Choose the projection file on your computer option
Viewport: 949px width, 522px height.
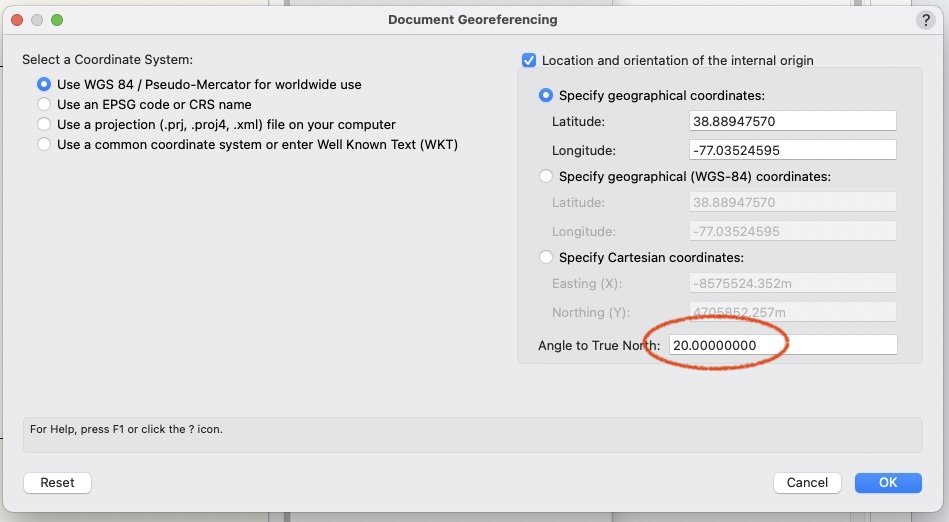pos(44,124)
